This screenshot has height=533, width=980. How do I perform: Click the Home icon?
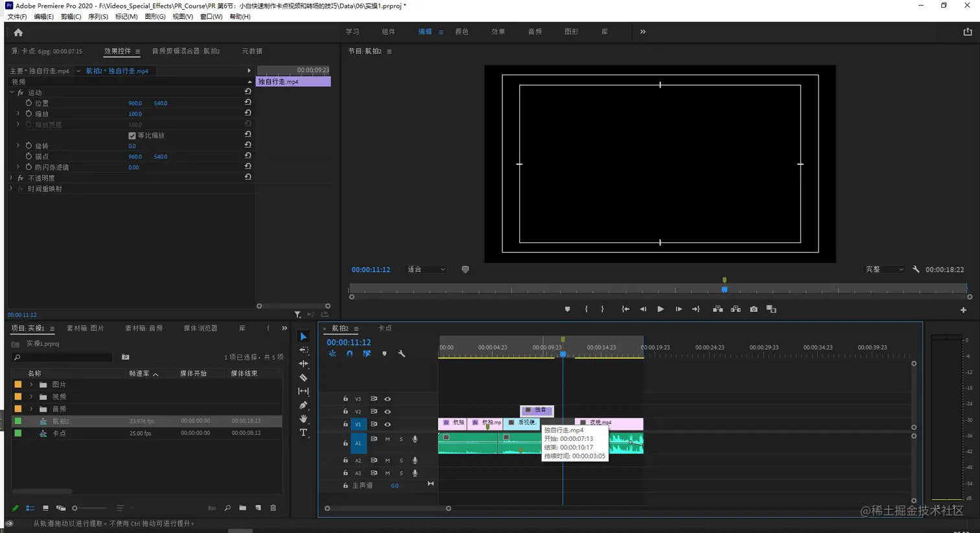click(x=18, y=32)
